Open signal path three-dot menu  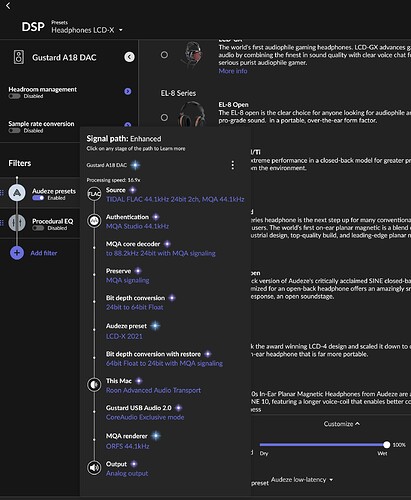point(232,165)
